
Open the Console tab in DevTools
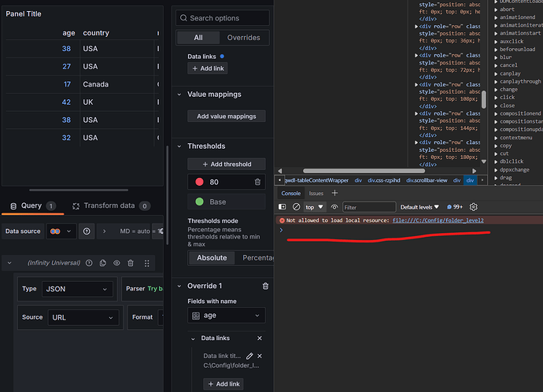[290, 193]
